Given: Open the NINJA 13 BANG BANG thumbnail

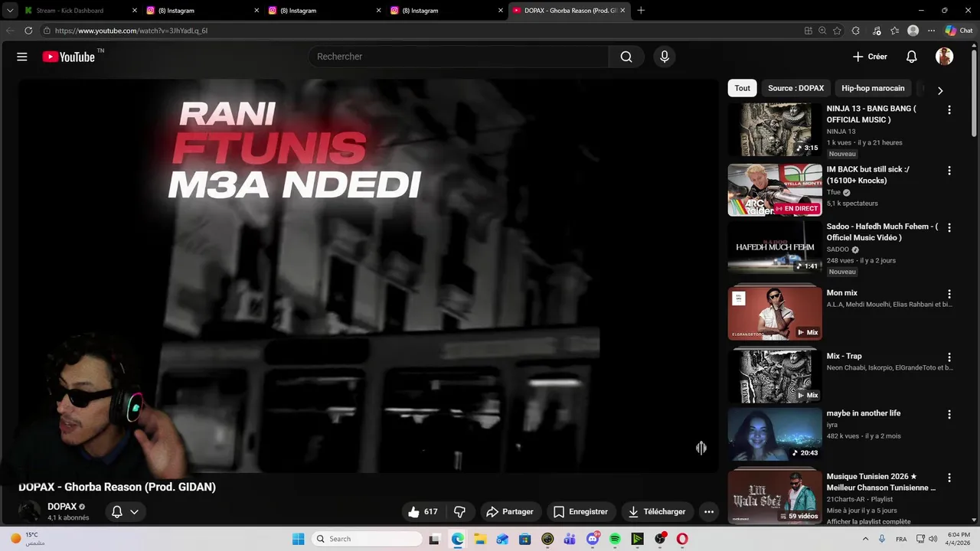Looking at the screenshot, I should coord(775,130).
